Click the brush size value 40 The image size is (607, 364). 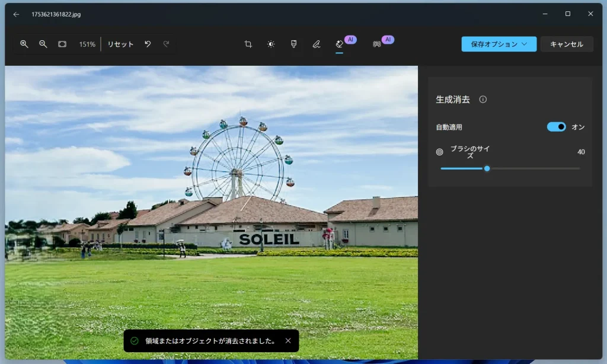point(581,152)
